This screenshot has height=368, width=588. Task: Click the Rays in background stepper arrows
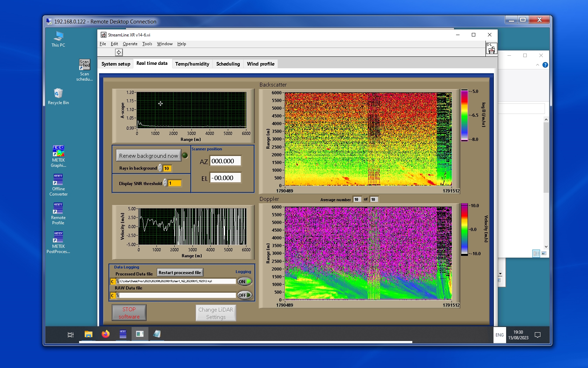pyautogui.click(x=160, y=168)
